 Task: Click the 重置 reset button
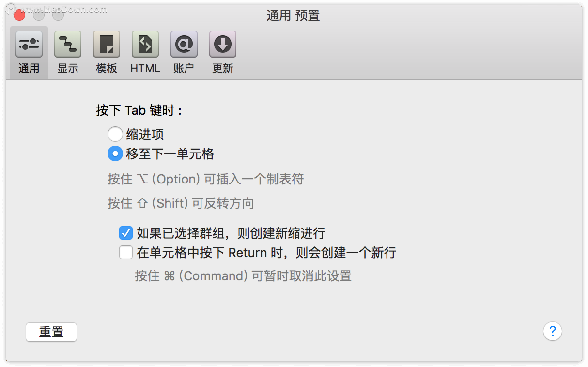[x=51, y=332]
